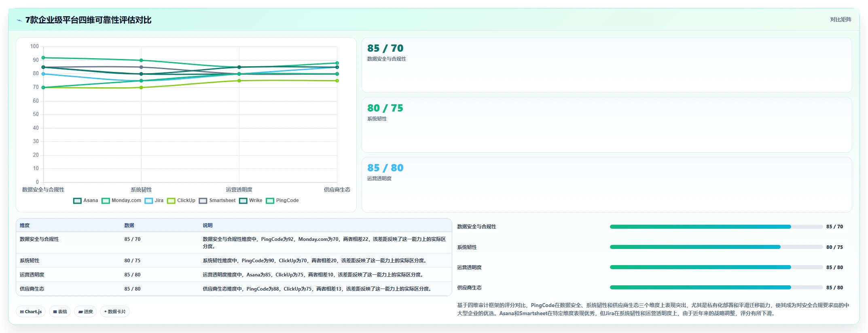Viewport: 868px width, 333px height.
Task: Click 85 / 80 in the 供应商生态 table row
Action: [x=132, y=289]
